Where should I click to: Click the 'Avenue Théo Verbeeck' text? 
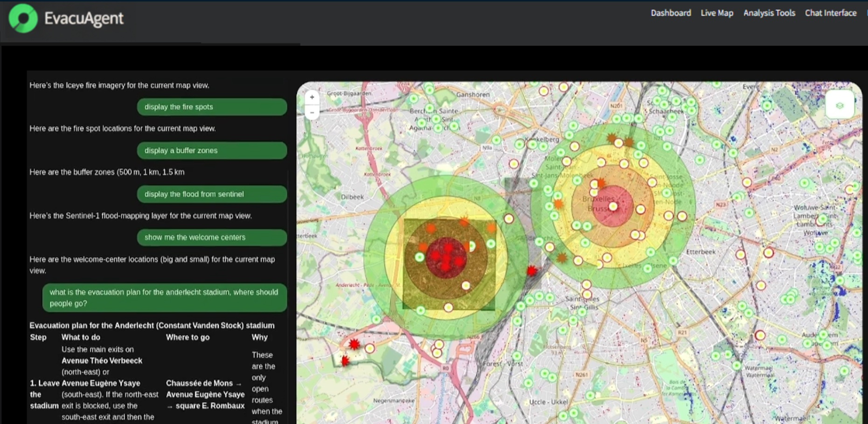(x=102, y=360)
